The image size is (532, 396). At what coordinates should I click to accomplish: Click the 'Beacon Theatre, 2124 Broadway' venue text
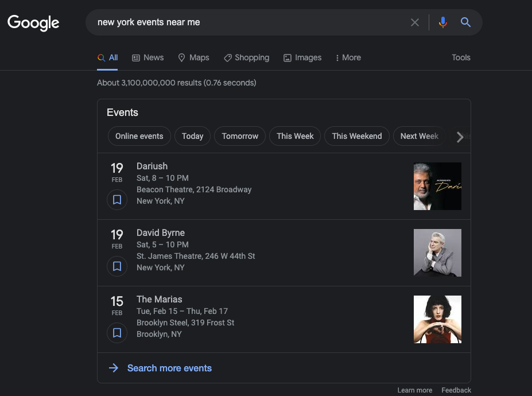pos(194,189)
